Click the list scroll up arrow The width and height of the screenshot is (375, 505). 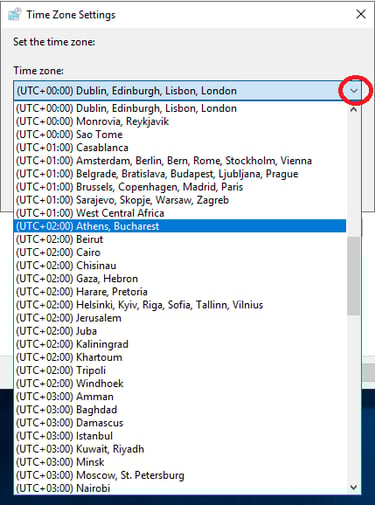[x=353, y=109]
